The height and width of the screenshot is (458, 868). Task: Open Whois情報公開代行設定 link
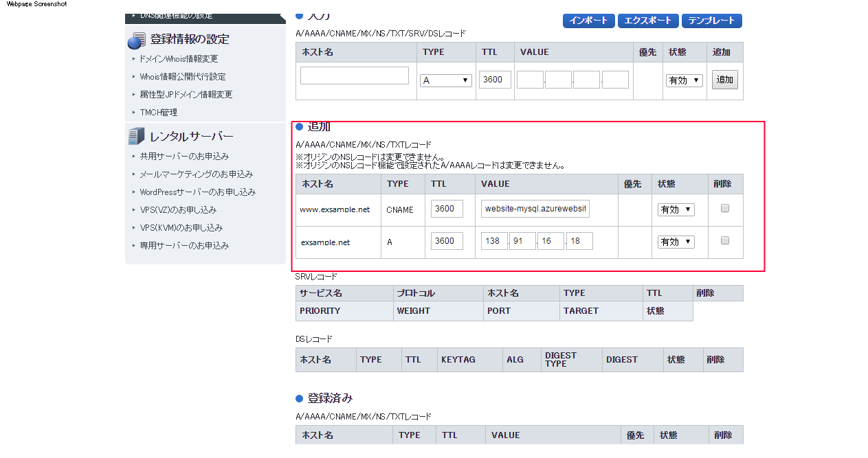pos(182,77)
